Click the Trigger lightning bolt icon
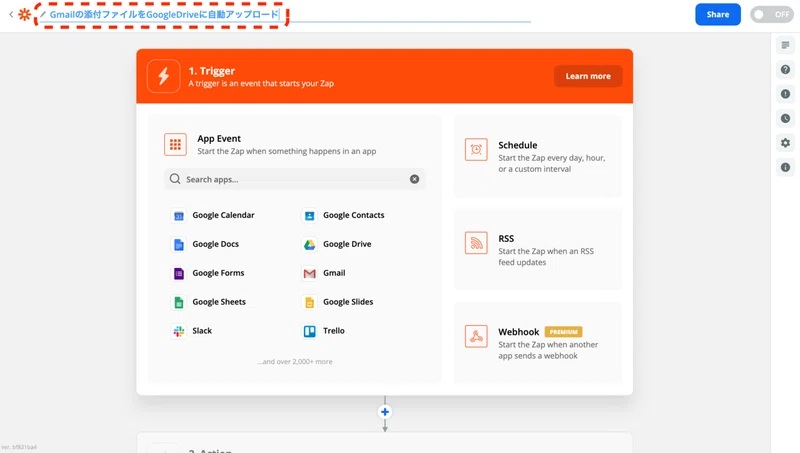Image resolution: width=800 pixels, height=453 pixels. [x=163, y=76]
